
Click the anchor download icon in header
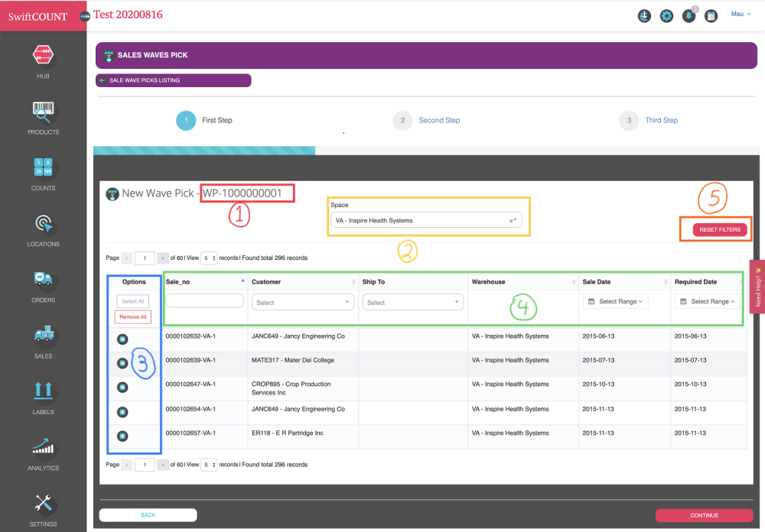point(644,16)
